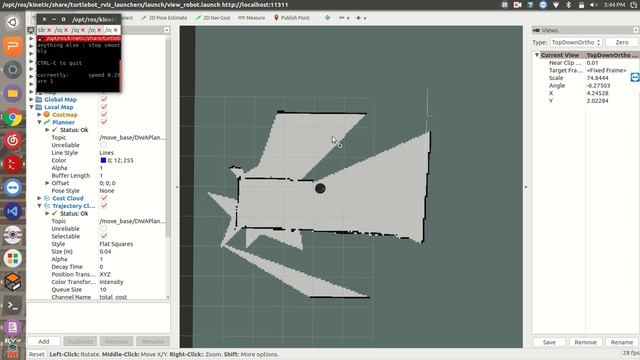640x360 pixels.
Task: Collapse the Local Map group
Action: (x=31, y=107)
